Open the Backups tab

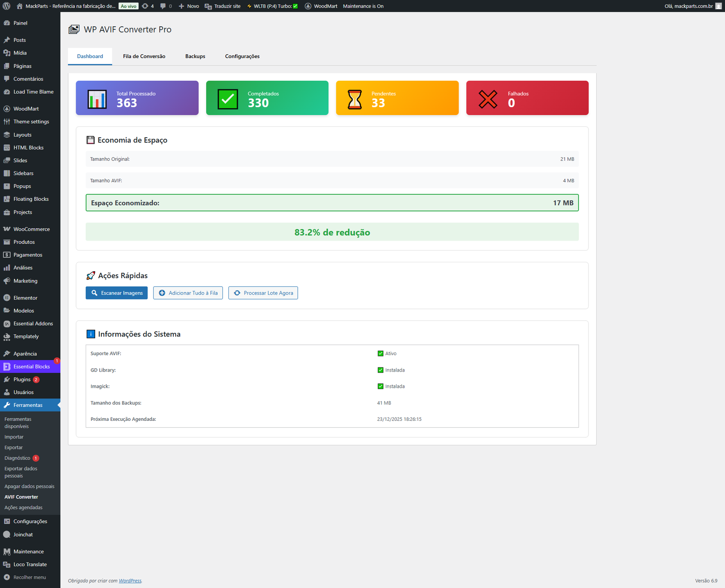coord(195,56)
